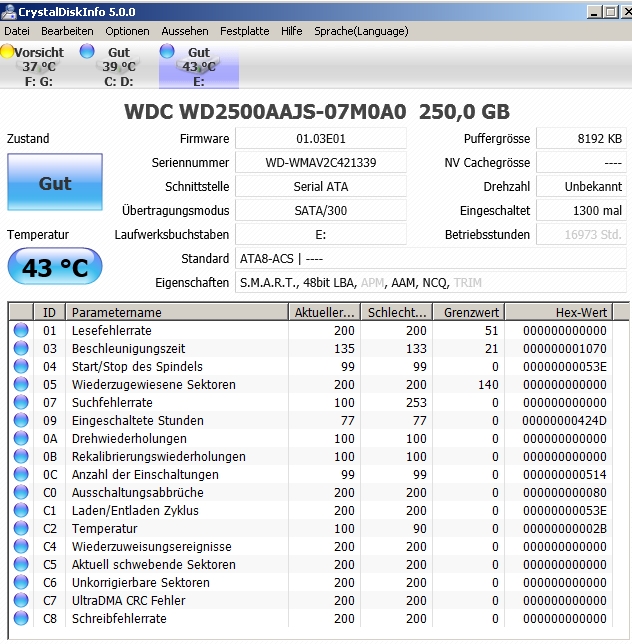Click the Firmware value field 01.03E01
The image size is (632, 644).
click(321, 138)
